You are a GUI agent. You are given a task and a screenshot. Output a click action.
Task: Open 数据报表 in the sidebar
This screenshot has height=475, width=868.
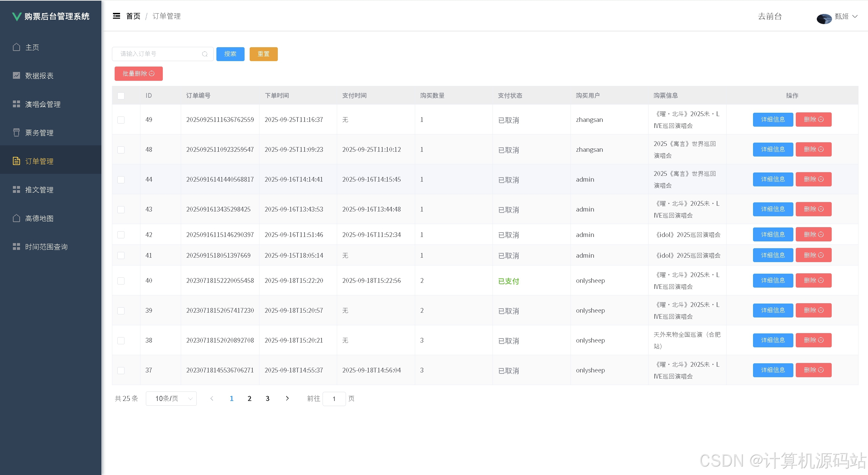pos(51,76)
